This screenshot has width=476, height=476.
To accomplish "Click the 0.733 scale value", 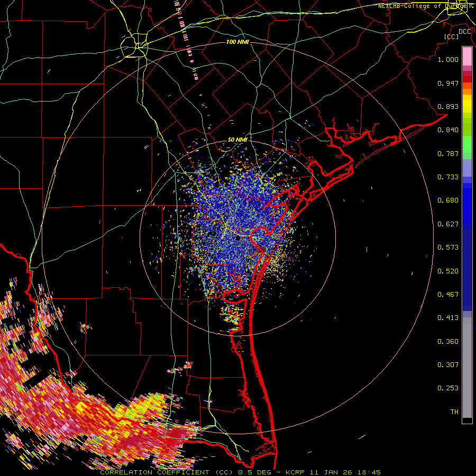I will coord(448,177).
